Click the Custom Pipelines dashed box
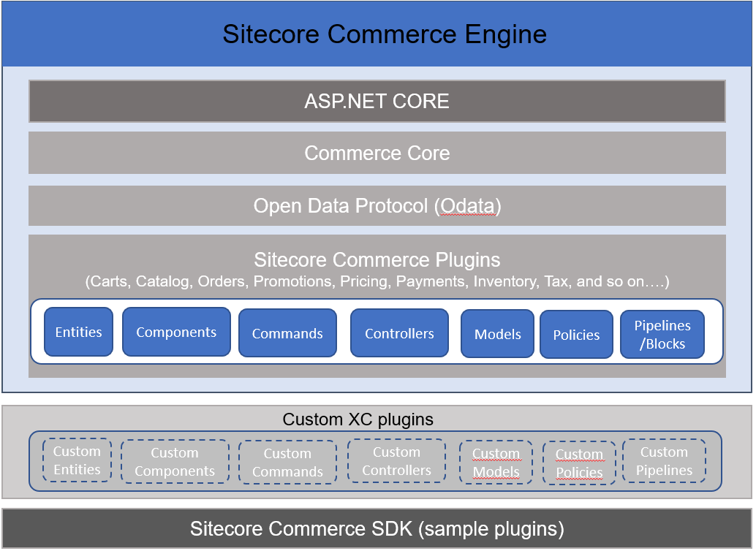Image resolution: width=756 pixels, height=551 pixels. pyautogui.click(x=664, y=461)
